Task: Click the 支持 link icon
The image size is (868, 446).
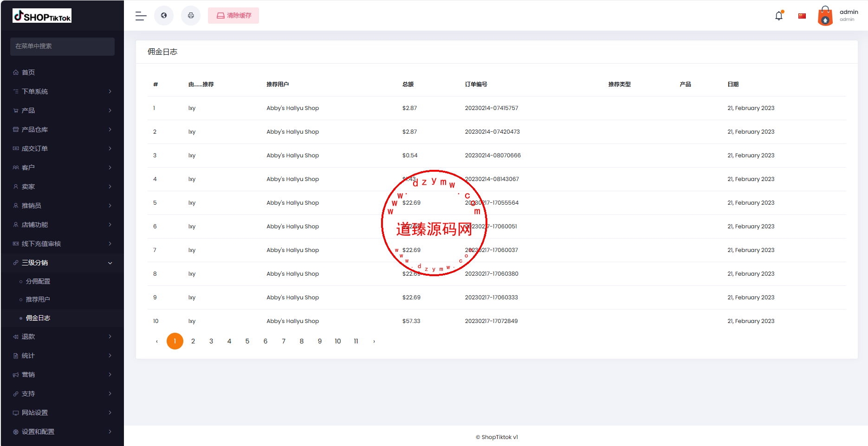Action: tap(16, 394)
